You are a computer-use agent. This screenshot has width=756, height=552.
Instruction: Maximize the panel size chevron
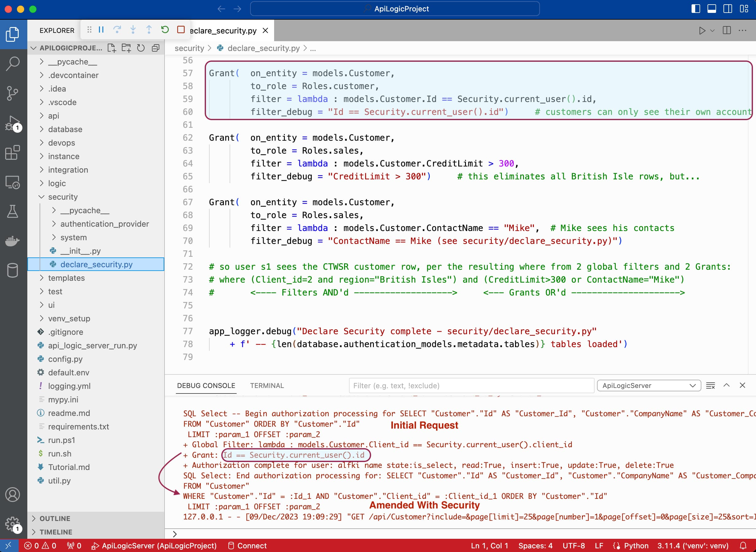[x=727, y=386]
